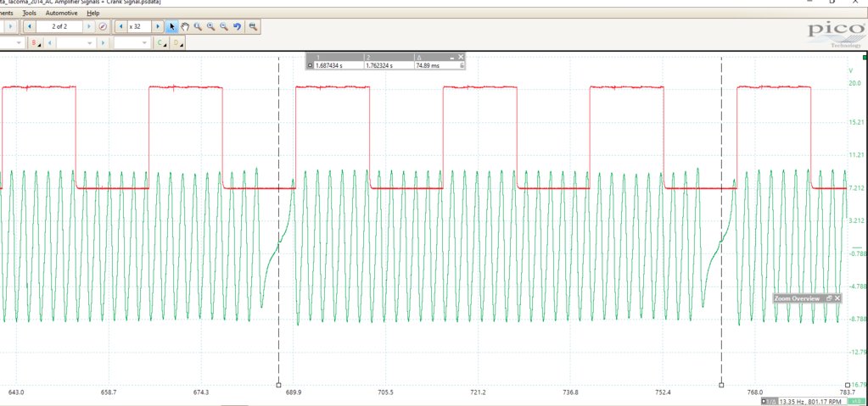
Task: Select the zoom out tool
Action: coord(224,26)
